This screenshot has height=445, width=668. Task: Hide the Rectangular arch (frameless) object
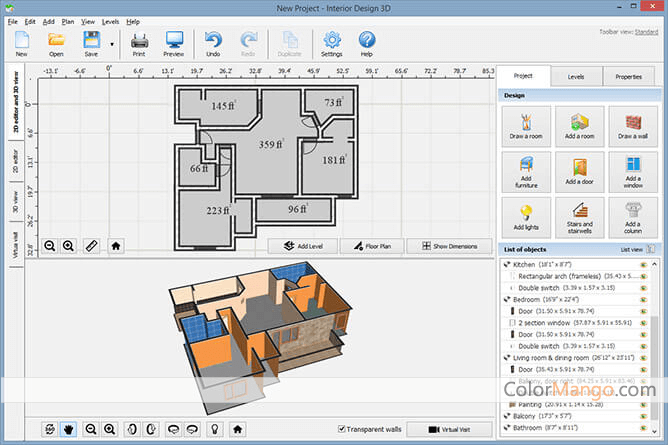coord(643,276)
